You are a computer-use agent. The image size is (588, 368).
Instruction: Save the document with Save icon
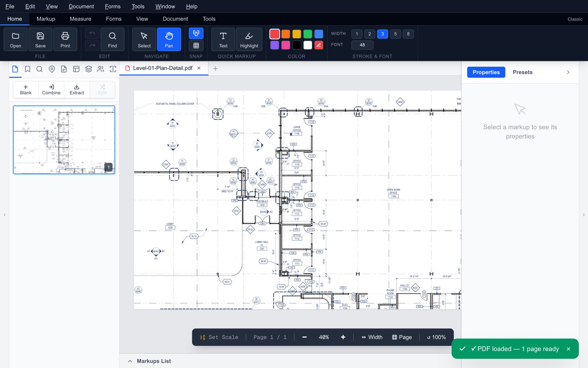click(x=40, y=39)
